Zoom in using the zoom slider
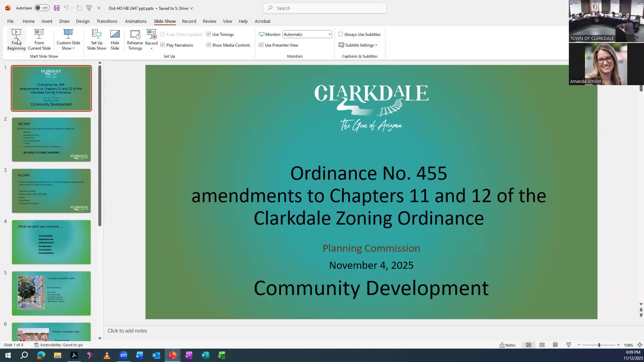This screenshot has width=644, height=362. click(619, 345)
